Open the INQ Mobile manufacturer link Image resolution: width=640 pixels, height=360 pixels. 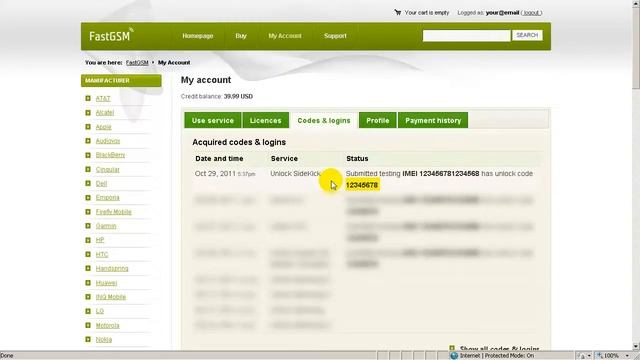tap(111, 297)
